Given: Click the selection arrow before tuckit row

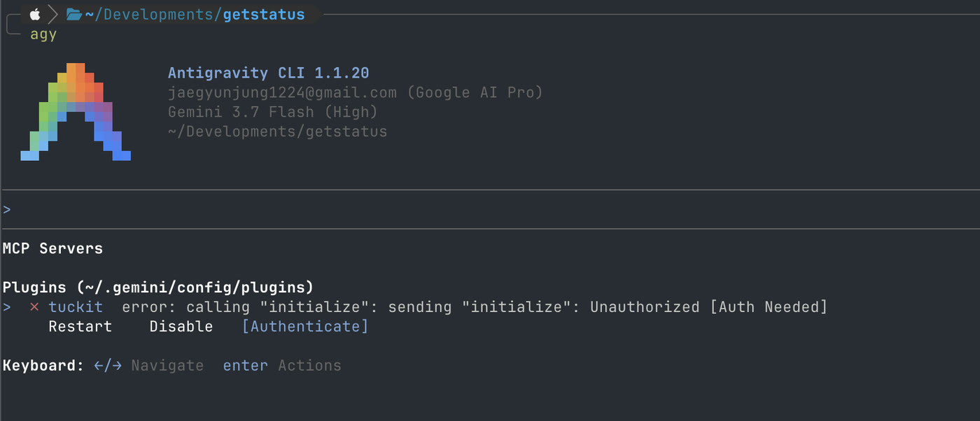Looking at the screenshot, I should point(7,307).
